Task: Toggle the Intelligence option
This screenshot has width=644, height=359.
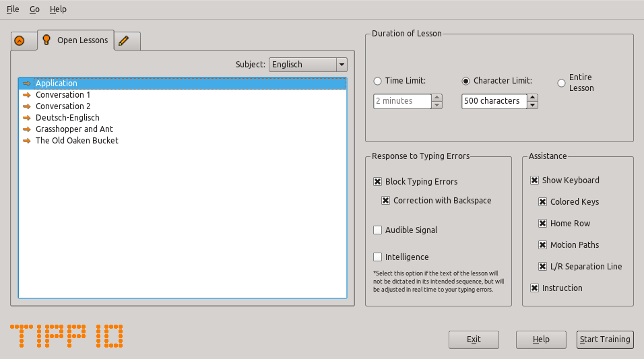Action: (378, 257)
